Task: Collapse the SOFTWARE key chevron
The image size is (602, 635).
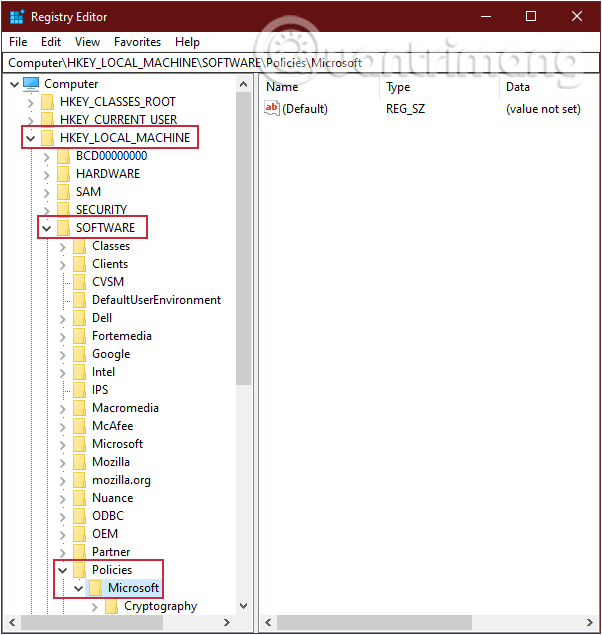Action: pyautogui.click(x=46, y=228)
